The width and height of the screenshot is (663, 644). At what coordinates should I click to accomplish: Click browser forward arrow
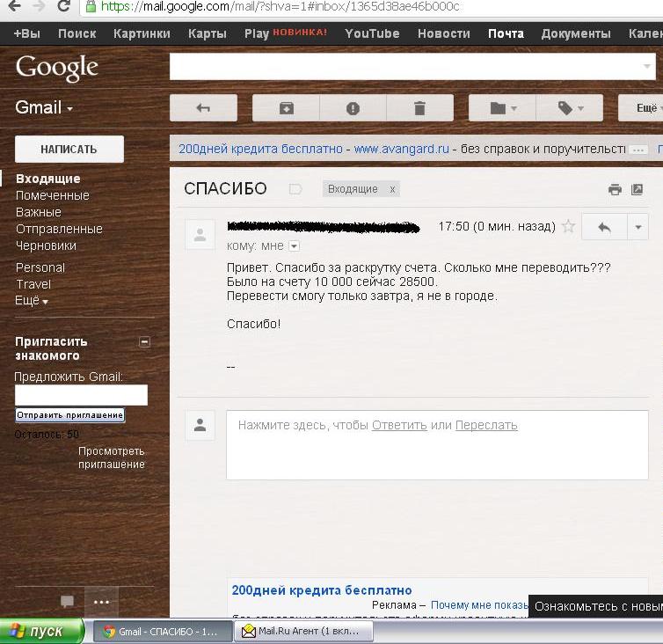(x=40, y=6)
